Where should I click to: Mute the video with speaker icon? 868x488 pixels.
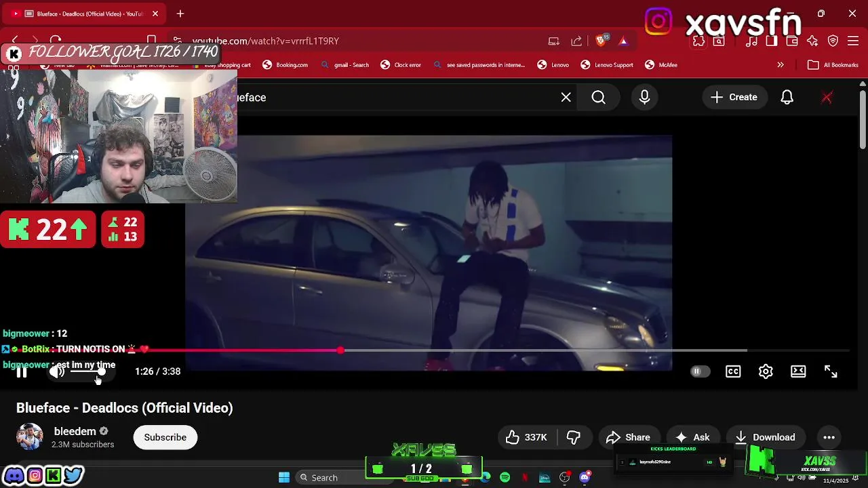pos(57,371)
